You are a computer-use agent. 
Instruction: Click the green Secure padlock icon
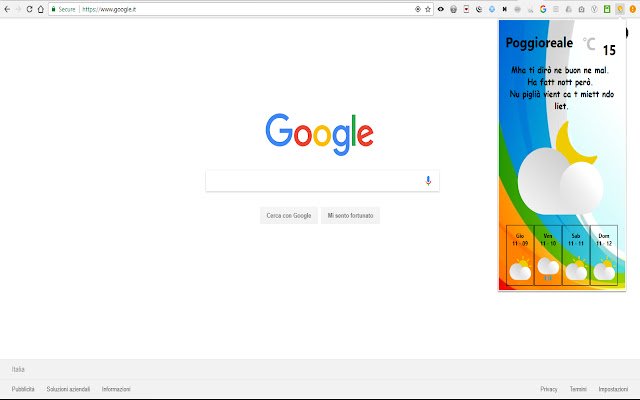[53, 9]
